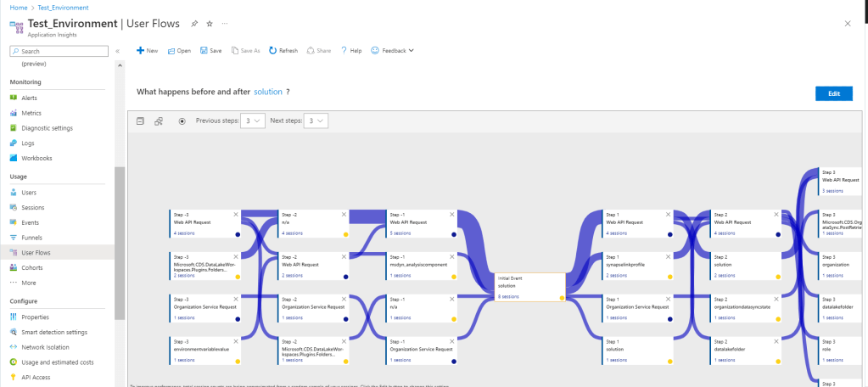Click the blue Edit button
868x387 pixels.
tap(833, 93)
